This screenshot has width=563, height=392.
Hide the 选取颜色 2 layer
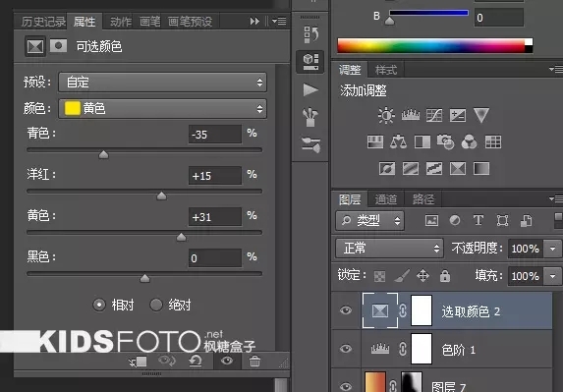[x=346, y=310]
